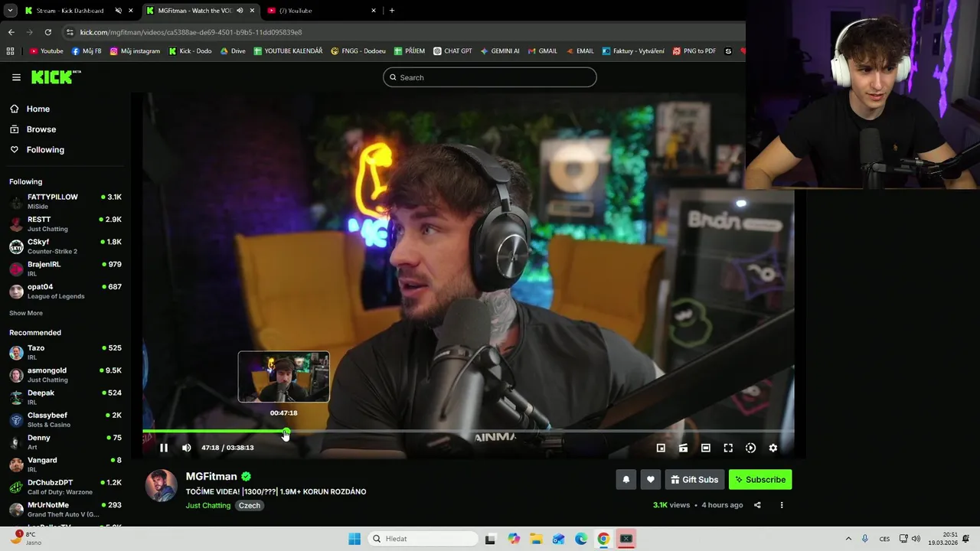Pause the video playback

pyautogui.click(x=164, y=448)
